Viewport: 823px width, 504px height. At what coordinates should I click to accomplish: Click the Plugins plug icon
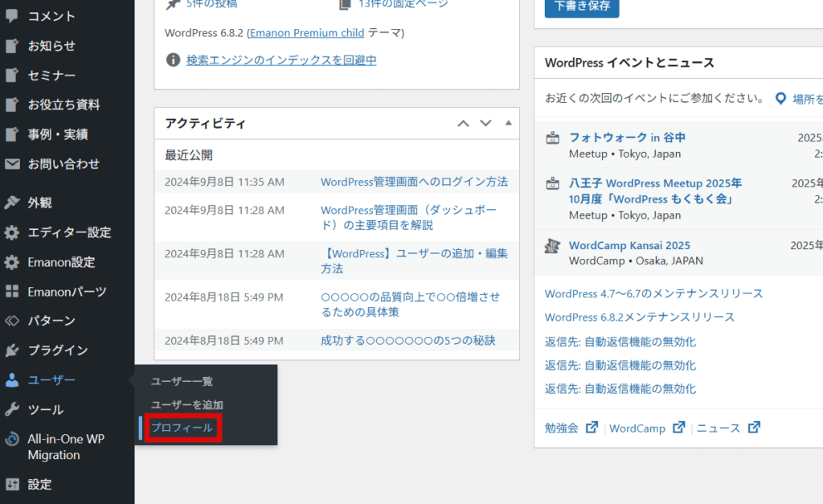[x=12, y=350]
